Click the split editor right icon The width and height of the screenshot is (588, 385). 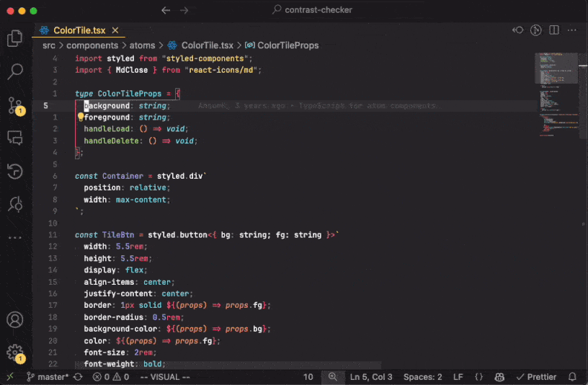(x=554, y=30)
